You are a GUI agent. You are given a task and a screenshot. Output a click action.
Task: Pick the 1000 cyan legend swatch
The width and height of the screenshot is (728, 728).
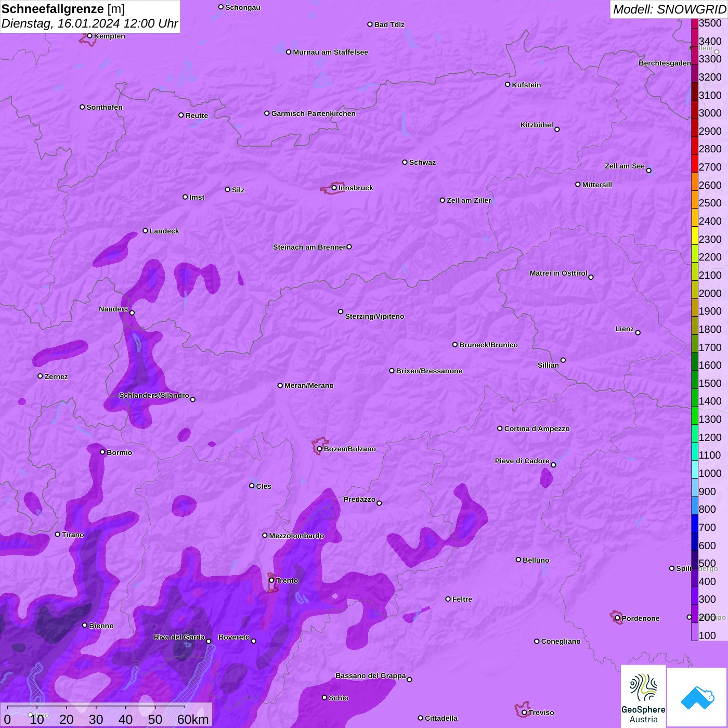coord(694,469)
